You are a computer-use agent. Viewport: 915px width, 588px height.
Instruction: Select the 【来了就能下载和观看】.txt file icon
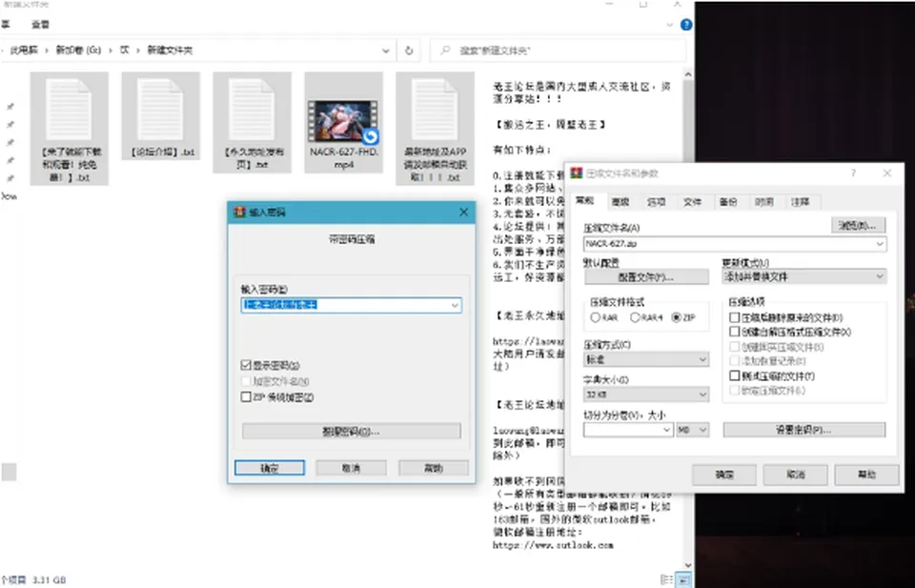[70, 129]
